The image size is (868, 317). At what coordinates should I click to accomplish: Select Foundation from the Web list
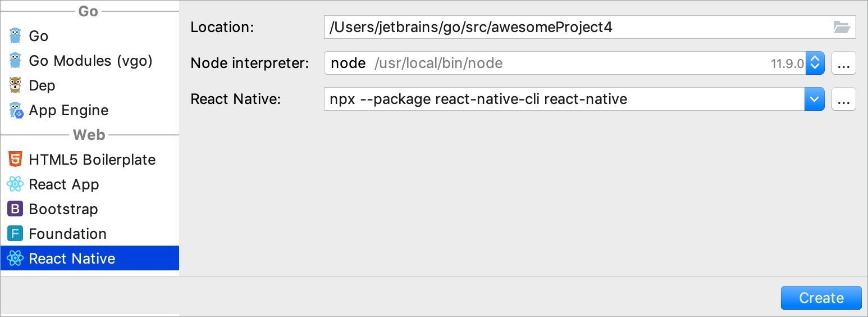click(67, 234)
